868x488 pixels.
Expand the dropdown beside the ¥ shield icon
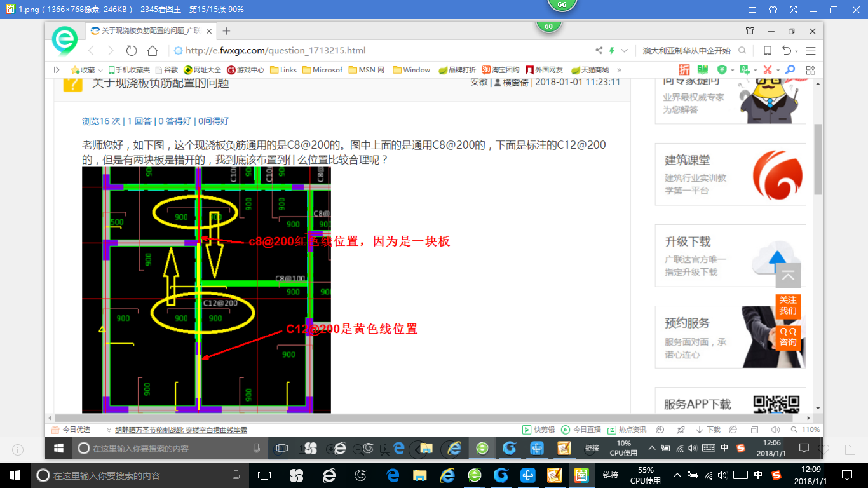(732, 71)
